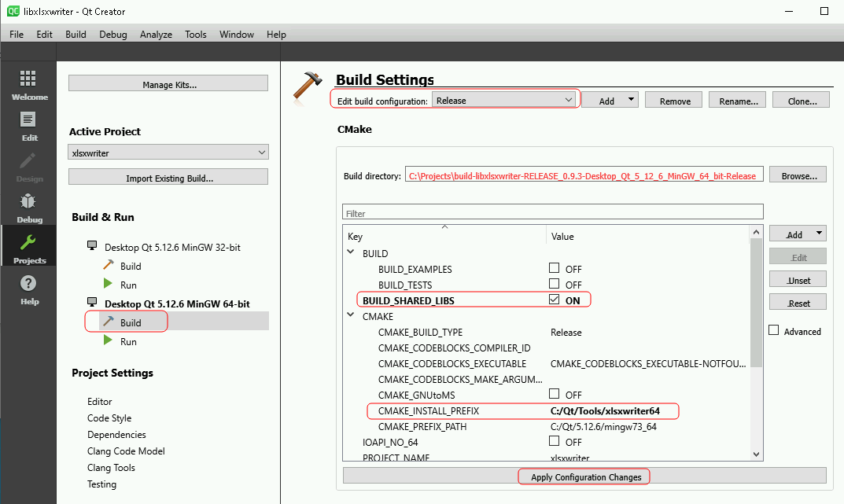844x504 pixels.
Task: Open the Edit menu
Action: 44,35
